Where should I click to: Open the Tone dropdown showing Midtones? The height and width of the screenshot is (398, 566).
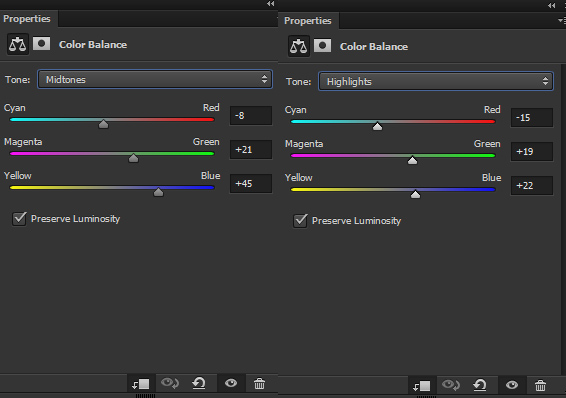155,79
